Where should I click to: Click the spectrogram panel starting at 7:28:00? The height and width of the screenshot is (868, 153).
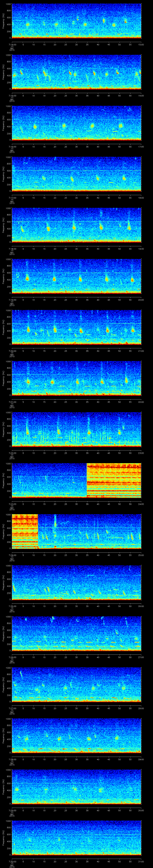click(77, 736)
